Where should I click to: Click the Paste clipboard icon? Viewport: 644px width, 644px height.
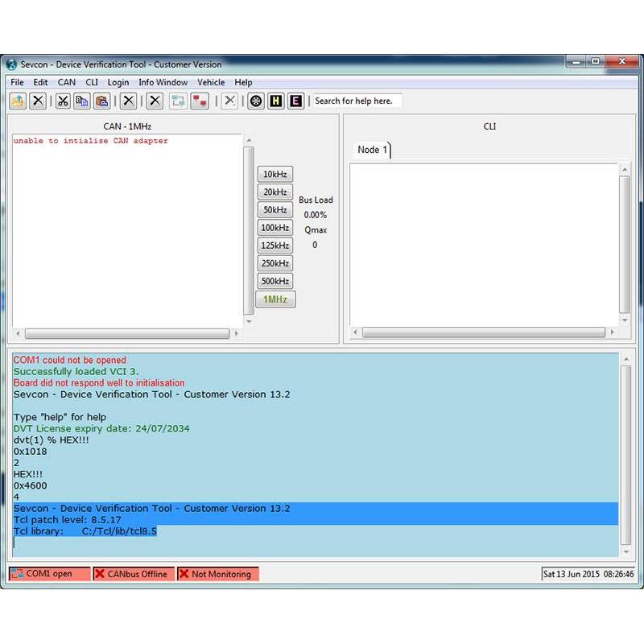101,101
